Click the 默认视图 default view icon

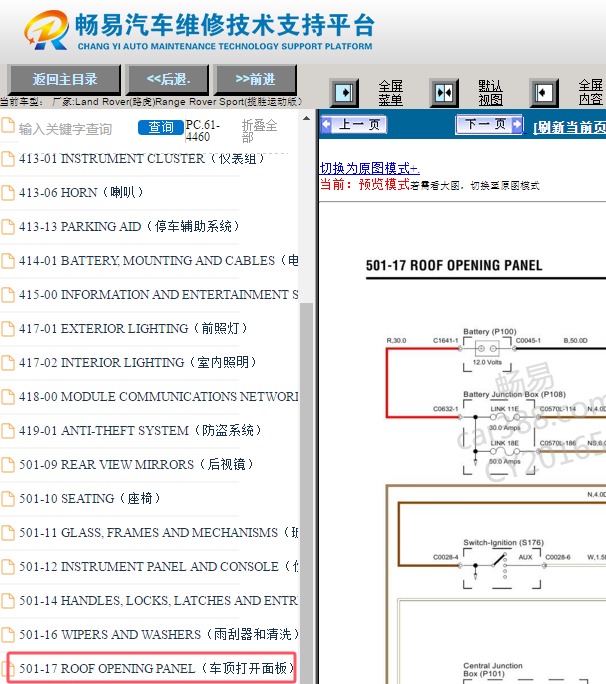pos(444,92)
